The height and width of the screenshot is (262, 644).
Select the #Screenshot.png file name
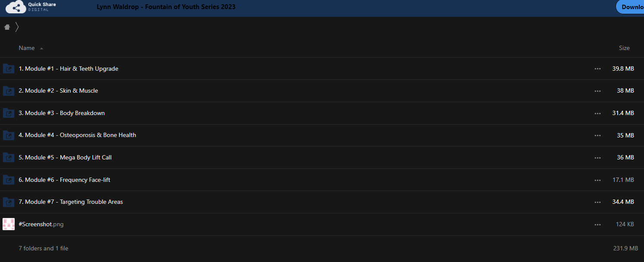coord(41,224)
